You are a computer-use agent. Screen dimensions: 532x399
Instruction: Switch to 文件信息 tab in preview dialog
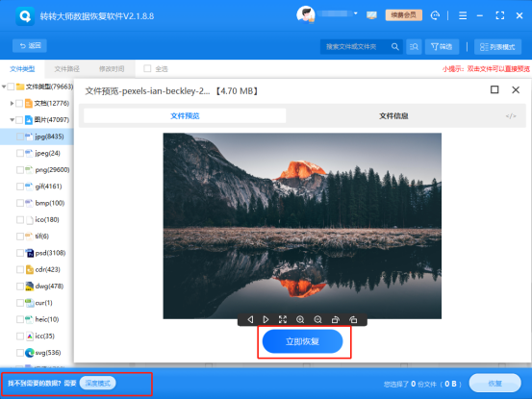[x=393, y=116]
